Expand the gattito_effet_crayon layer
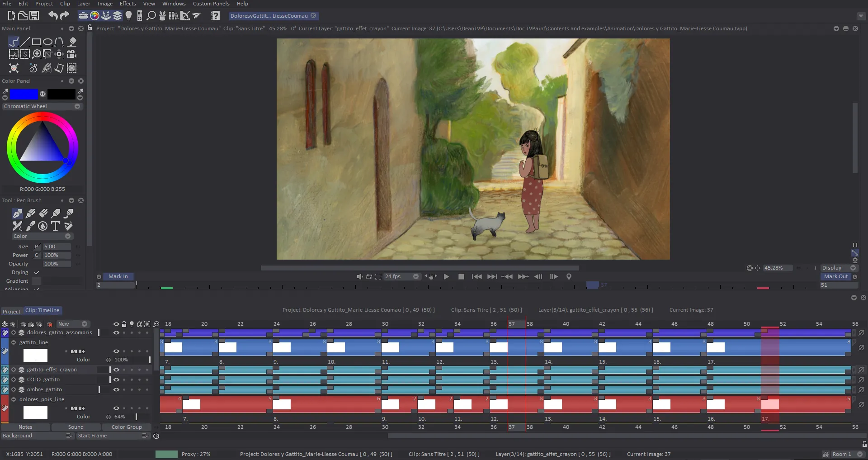868x460 pixels. [x=14, y=370]
